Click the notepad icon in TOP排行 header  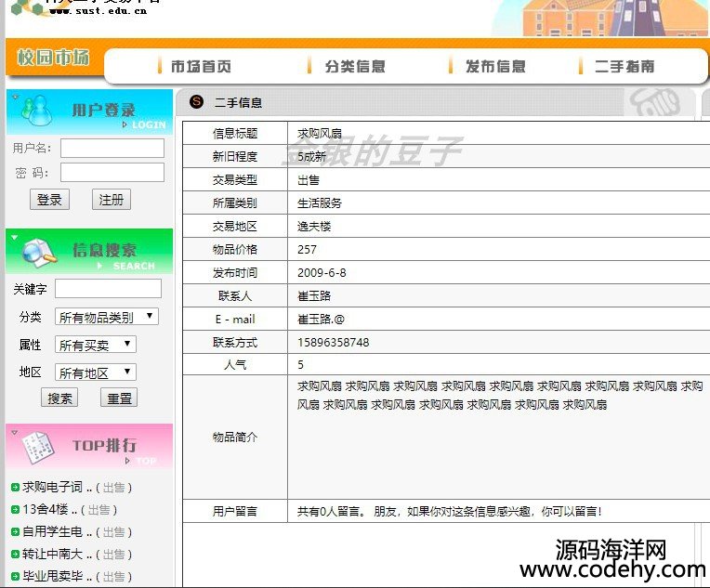coord(36,446)
